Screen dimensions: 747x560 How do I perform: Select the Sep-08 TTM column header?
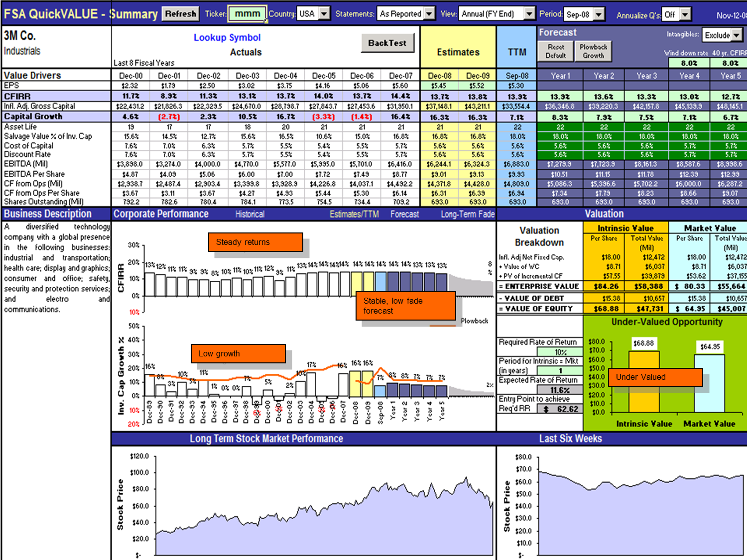tap(517, 76)
